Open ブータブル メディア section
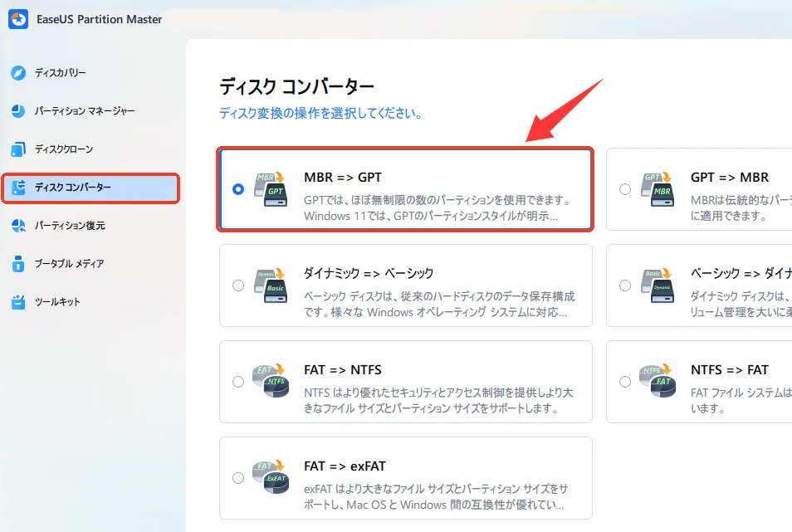 tap(90, 263)
